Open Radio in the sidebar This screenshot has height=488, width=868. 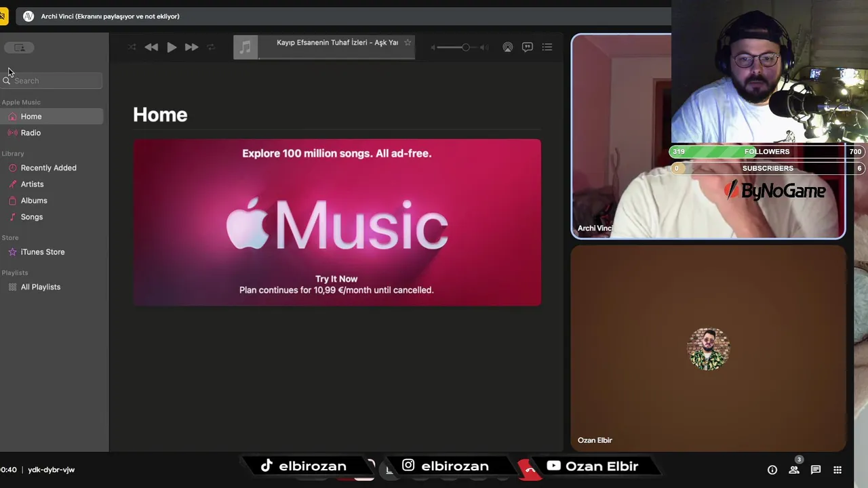pyautogui.click(x=52, y=133)
